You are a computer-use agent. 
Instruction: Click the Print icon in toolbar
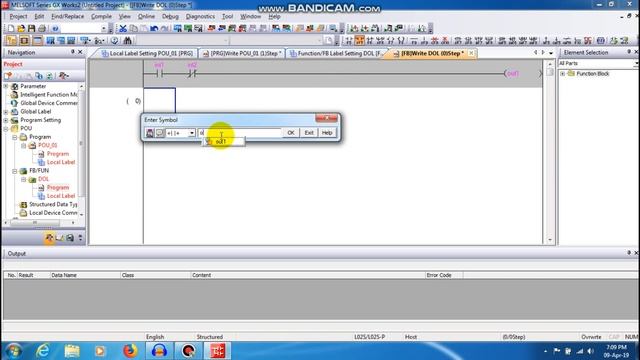point(42,28)
